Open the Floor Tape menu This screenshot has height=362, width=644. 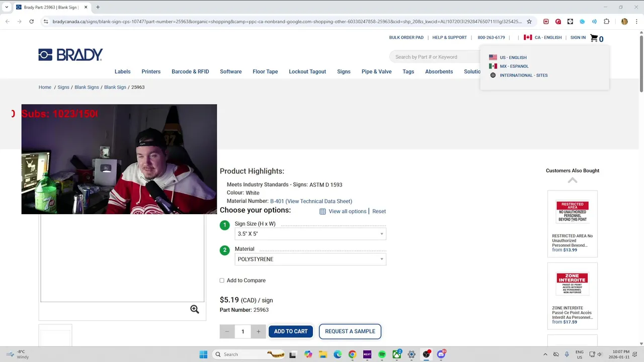point(265,71)
